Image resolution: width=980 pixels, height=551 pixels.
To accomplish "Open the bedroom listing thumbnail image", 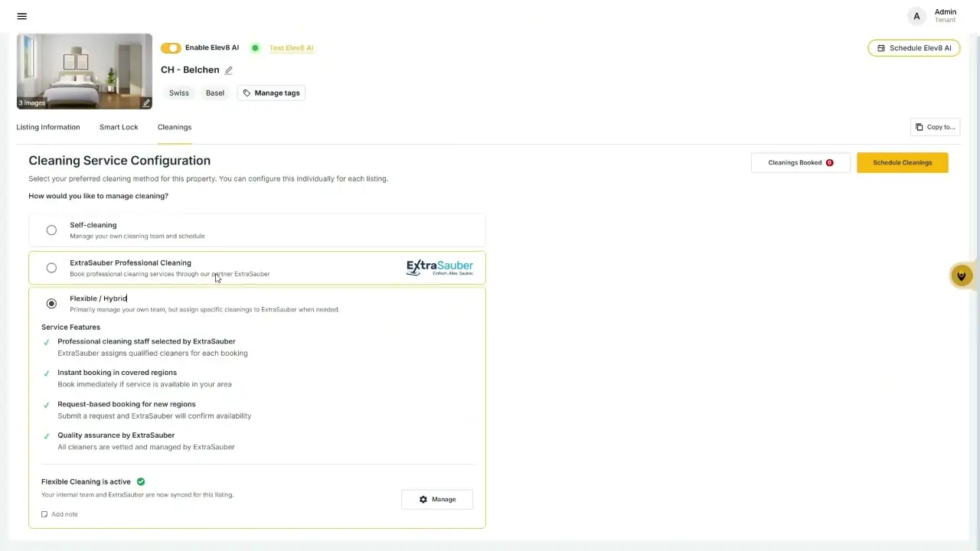I will (x=84, y=71).
